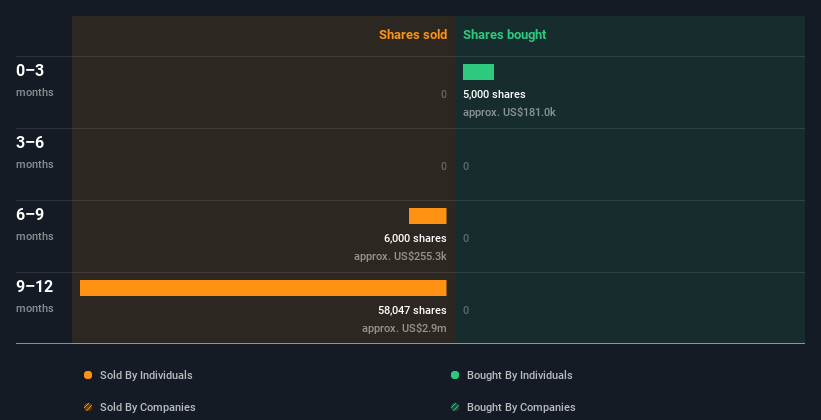Select the 6–9 months row label

click(35, 224)
